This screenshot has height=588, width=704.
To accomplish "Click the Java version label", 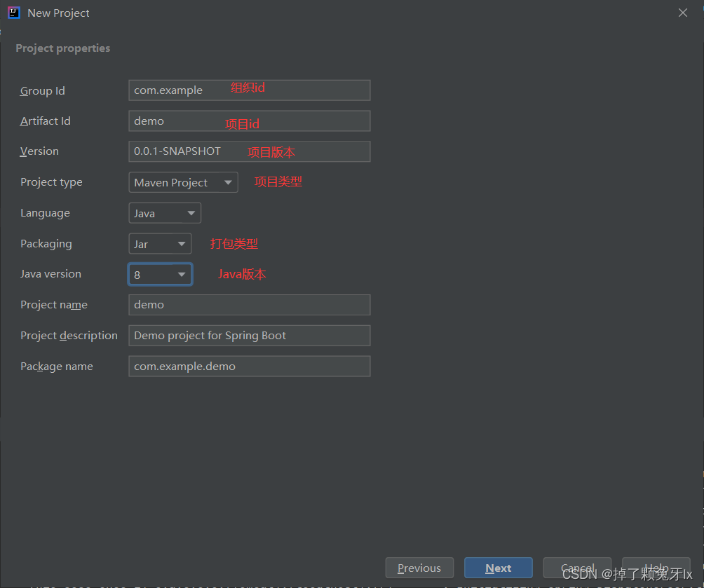I will click(50, 274).
